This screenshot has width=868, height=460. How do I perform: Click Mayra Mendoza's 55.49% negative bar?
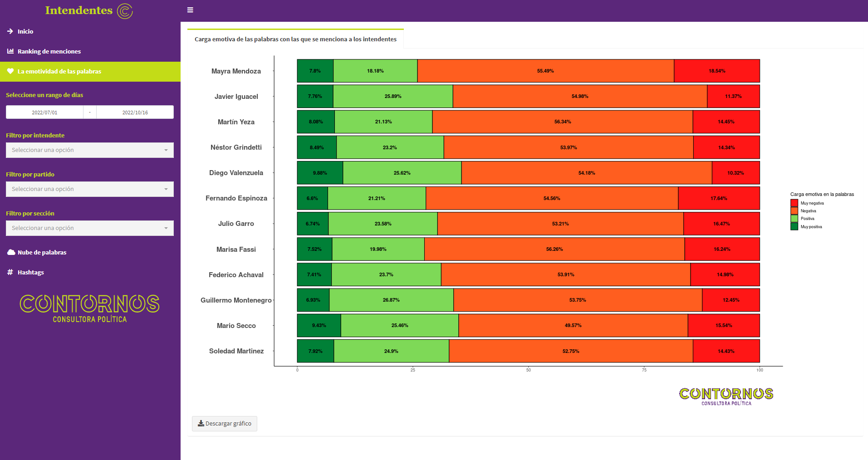[545, 71]
